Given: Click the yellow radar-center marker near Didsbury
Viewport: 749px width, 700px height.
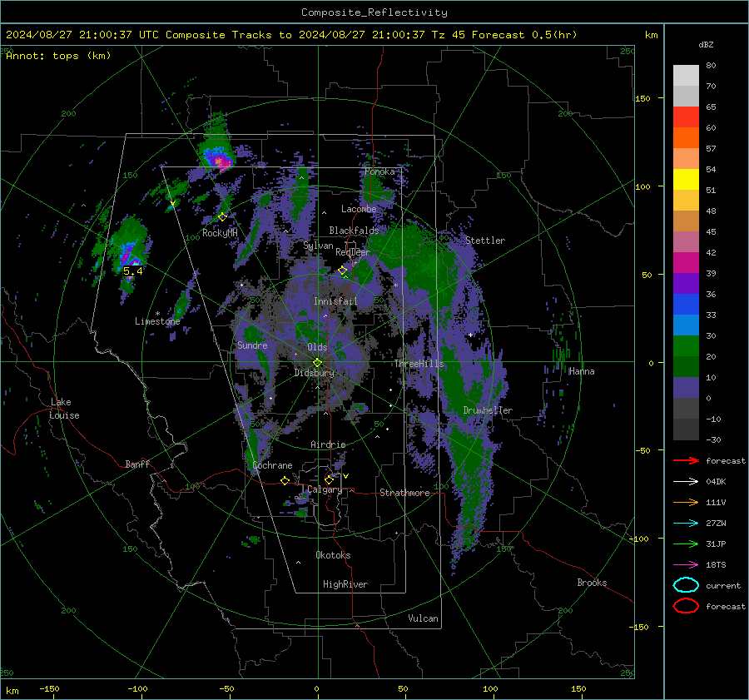Looking at the screenshot, I should (317, 362).
